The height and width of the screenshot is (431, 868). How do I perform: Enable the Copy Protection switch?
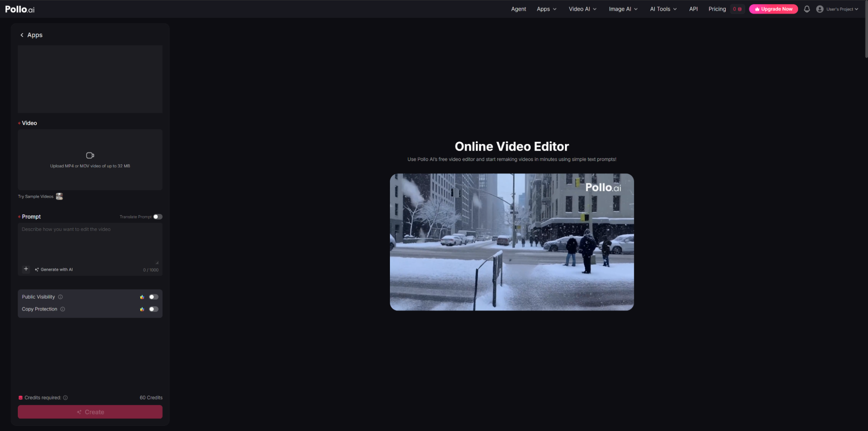[x=154, y=309]
